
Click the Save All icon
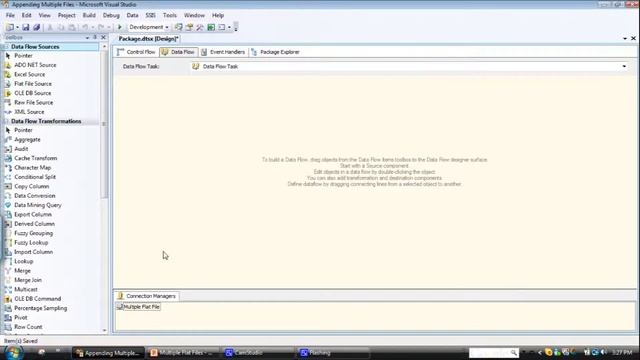click(x=36, y=27)
